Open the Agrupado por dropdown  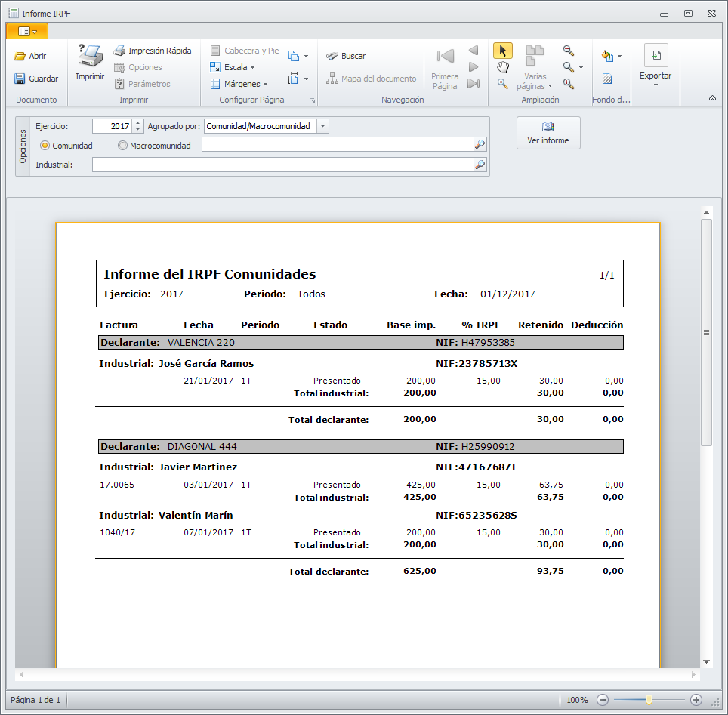point(322,126)
